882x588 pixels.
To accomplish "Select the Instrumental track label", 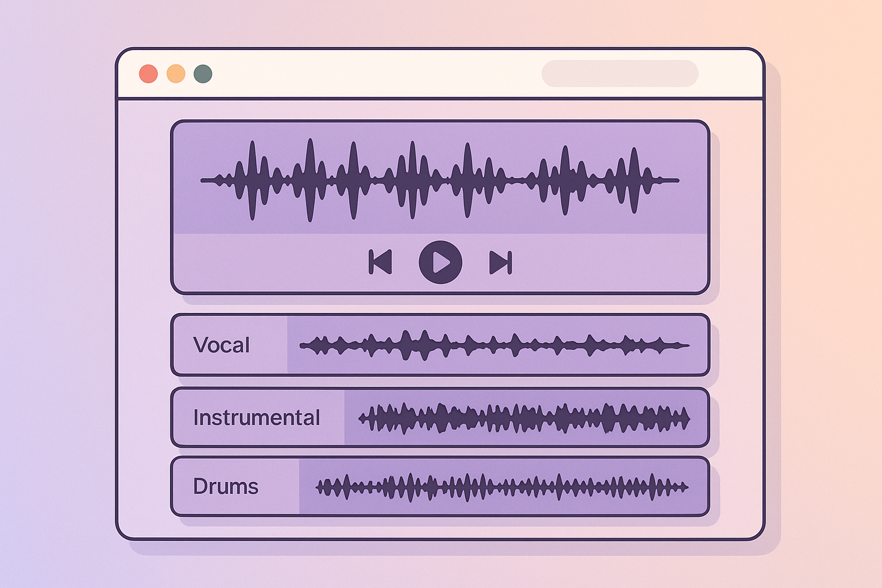I will click(x=256, y=417).
